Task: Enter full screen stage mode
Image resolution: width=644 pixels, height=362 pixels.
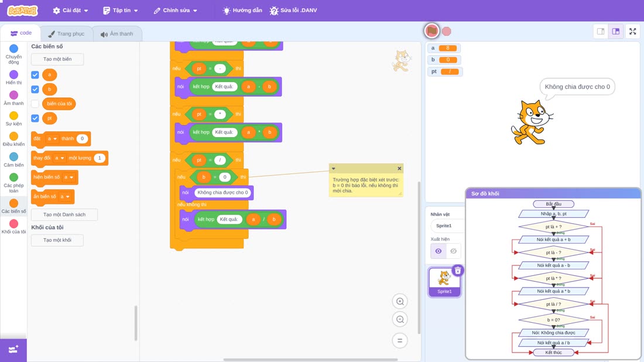Action: click(x=632, y=31)
